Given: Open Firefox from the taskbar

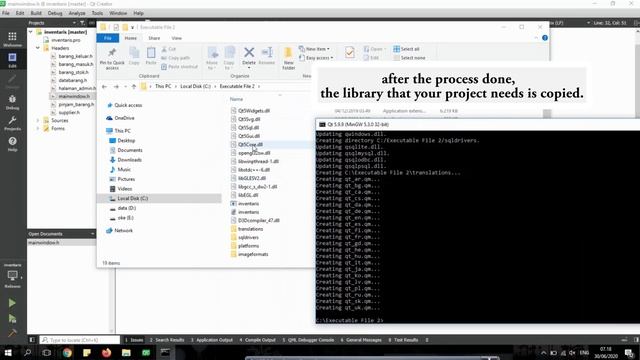Looking at the screenshot, I should pos(107,352).
